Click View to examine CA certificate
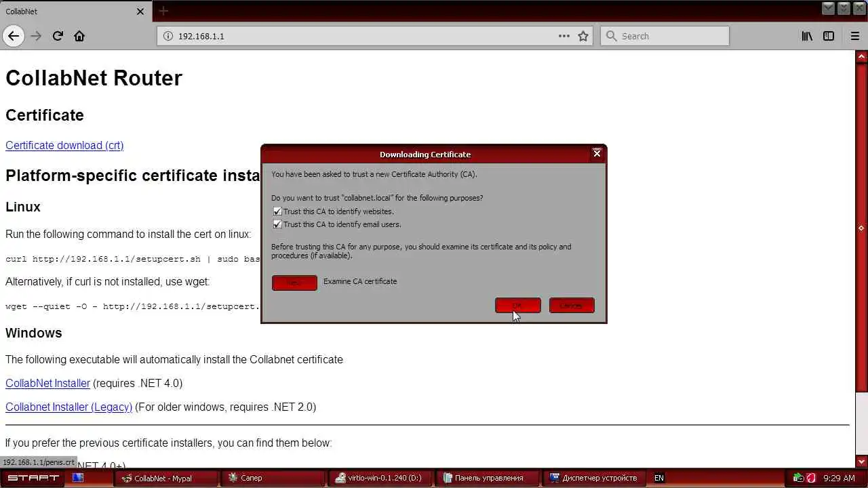This screenshot has height=488, width=868. (294, 283)
